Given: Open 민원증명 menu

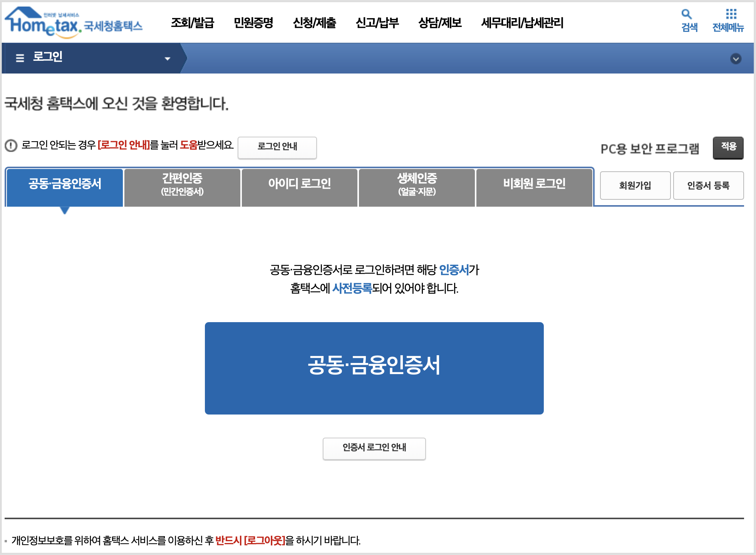Looking at the screenshot, I should click(253, 23).
